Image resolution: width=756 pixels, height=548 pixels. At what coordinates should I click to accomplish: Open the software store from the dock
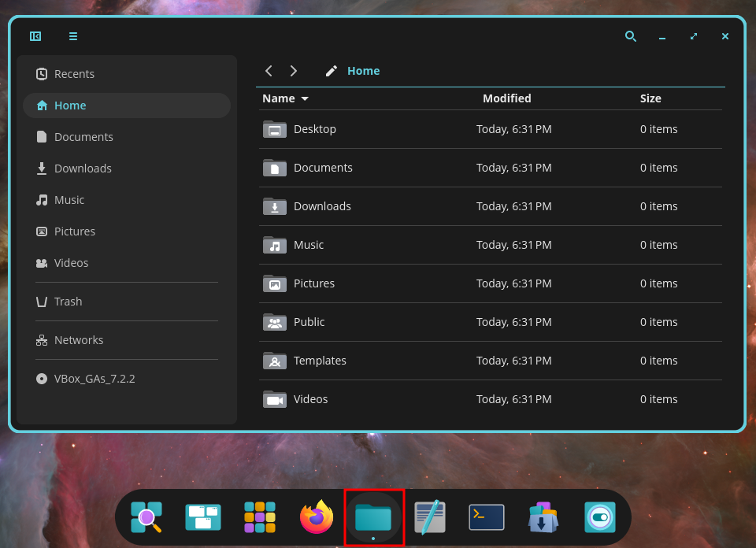click(543, 517)
